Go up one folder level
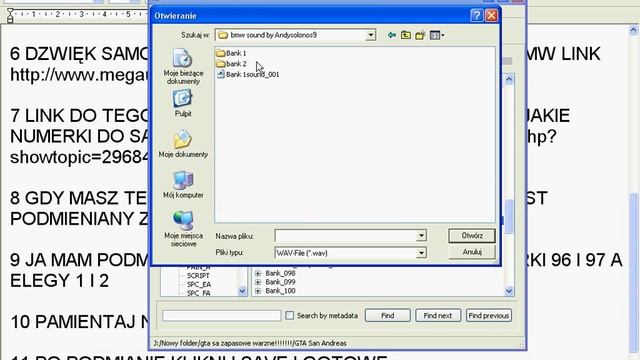 point(406,35)
